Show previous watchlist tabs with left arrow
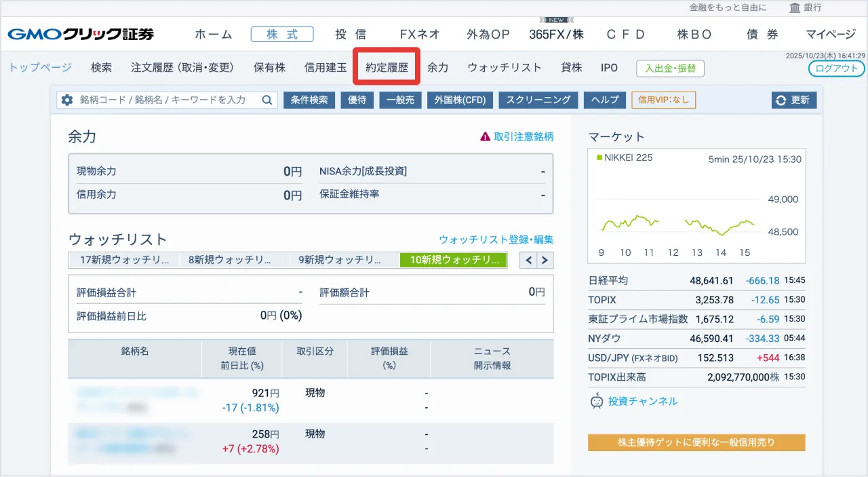Screen dimensions: 868x477 [530, 259]
